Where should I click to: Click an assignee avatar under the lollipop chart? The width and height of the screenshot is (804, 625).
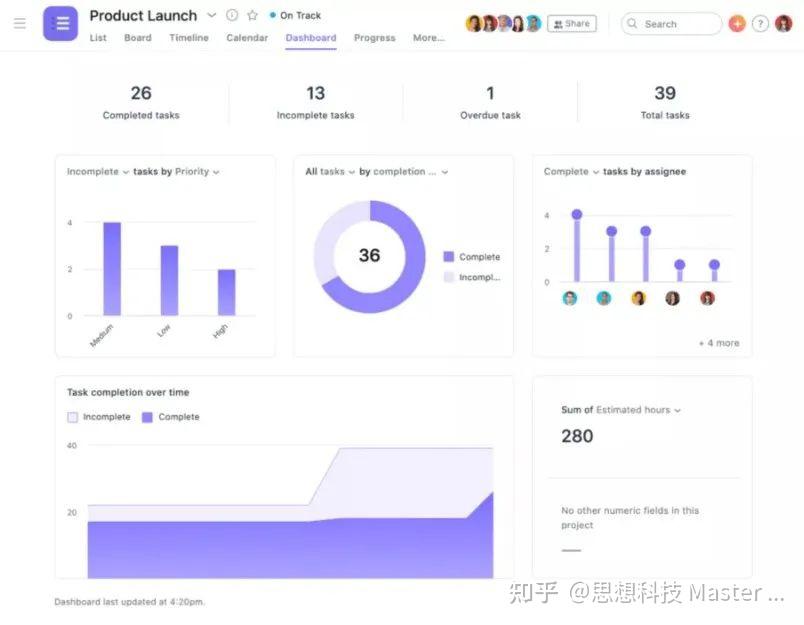click(570, 297)
